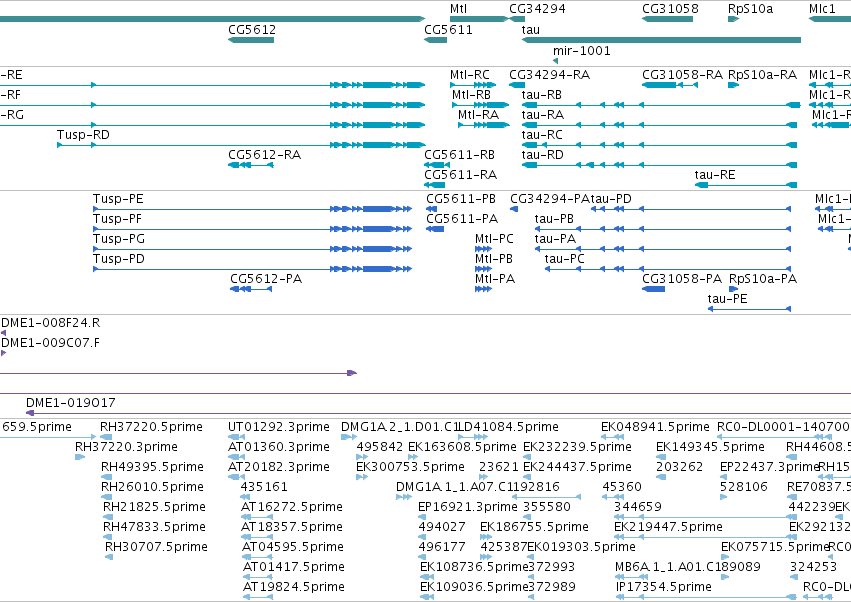Click the tau-PC protein feature
851x602 pixels.
[668, 269]
